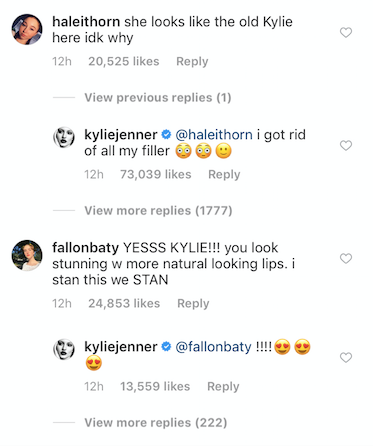Expand View more replies (1777)
The height and width of the screenshot is (446, 373).
coord(158,211)
